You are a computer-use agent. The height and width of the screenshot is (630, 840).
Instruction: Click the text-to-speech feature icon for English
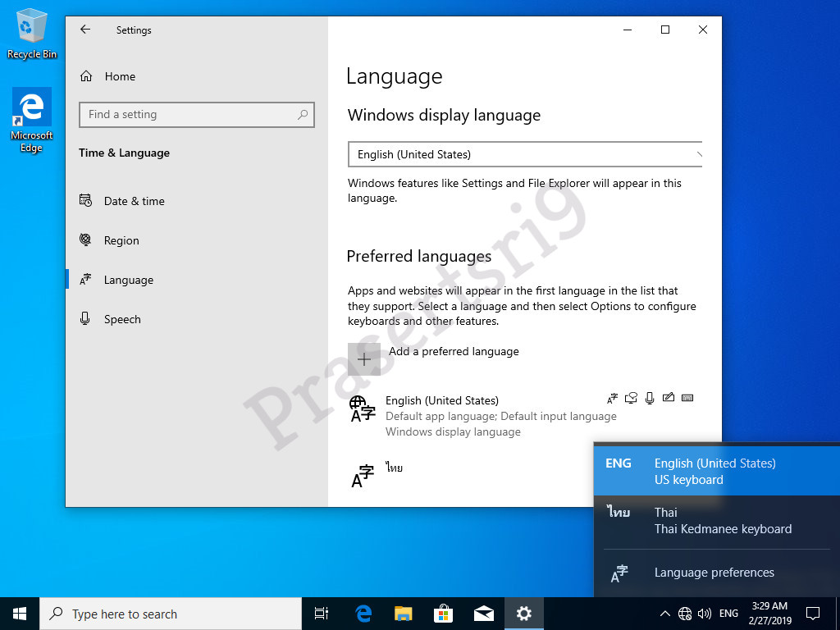[631, 398]
